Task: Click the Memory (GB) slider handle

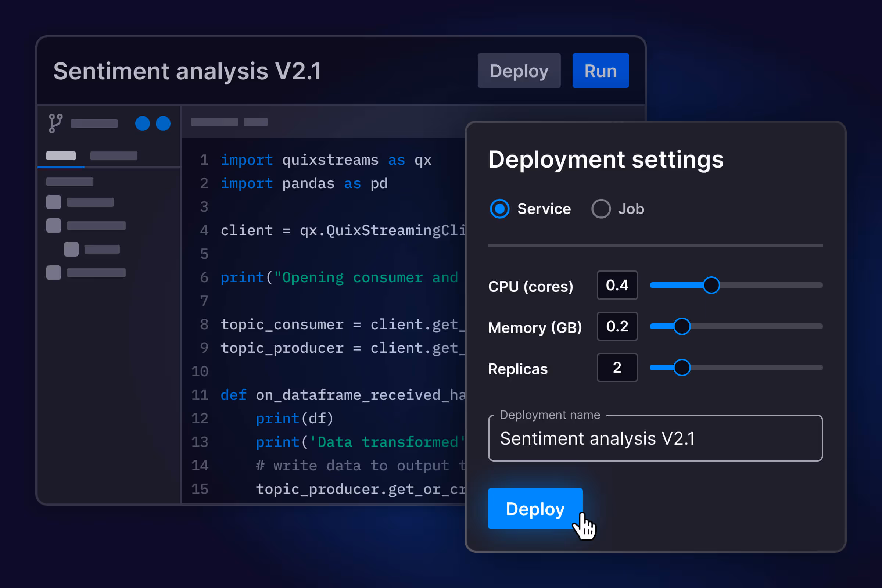Action: (x=682, y=326)
